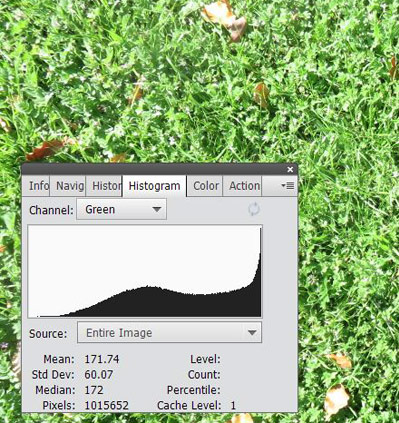Click the Std Dev value 60.07
Image resolution: width=399 pixels, height=423 pixels.
pyautogui.click(x=99, y=375)
